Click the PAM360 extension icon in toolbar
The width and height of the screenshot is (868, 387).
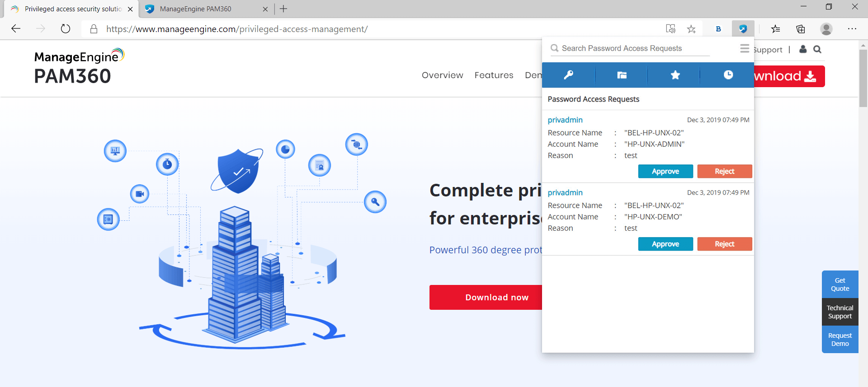pos(743,29)
